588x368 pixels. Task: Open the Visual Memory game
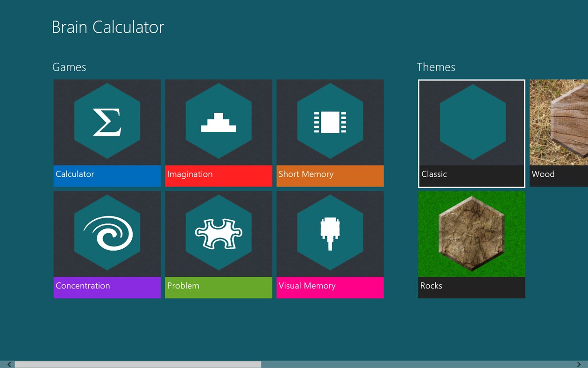click(x=330, y=244)
